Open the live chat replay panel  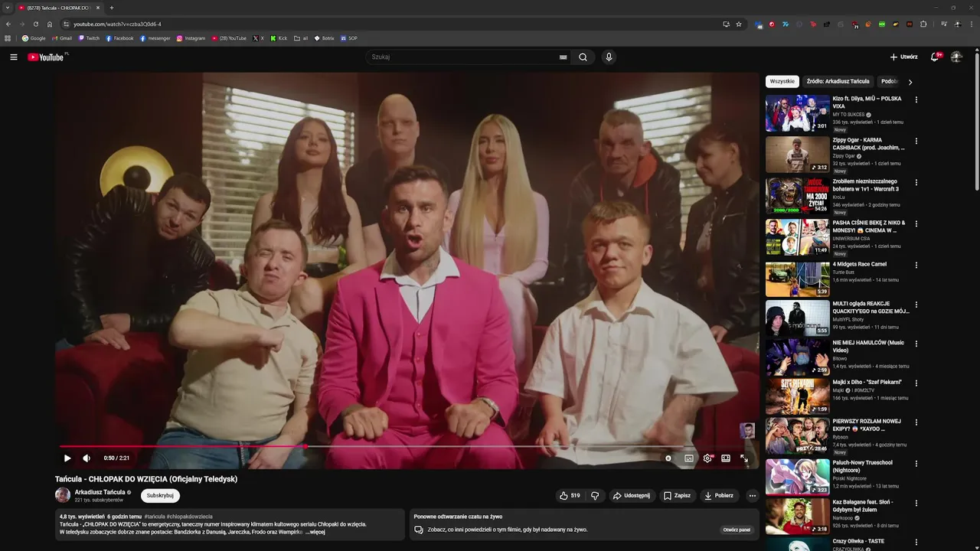tap(737, 530)
